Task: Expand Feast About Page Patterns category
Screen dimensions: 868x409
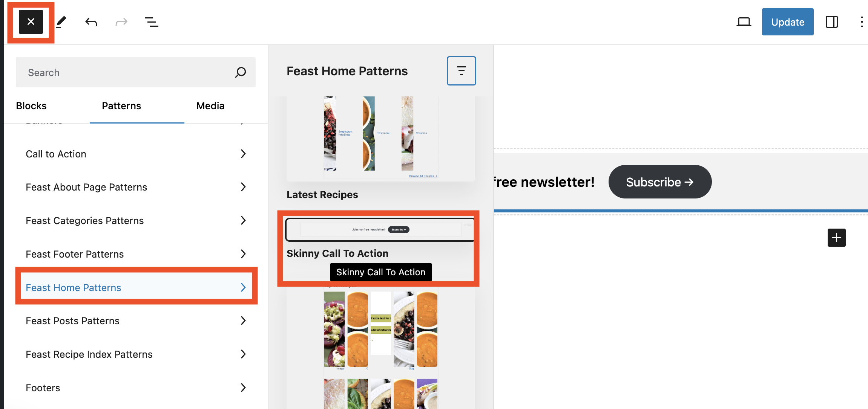Action: 136,187
